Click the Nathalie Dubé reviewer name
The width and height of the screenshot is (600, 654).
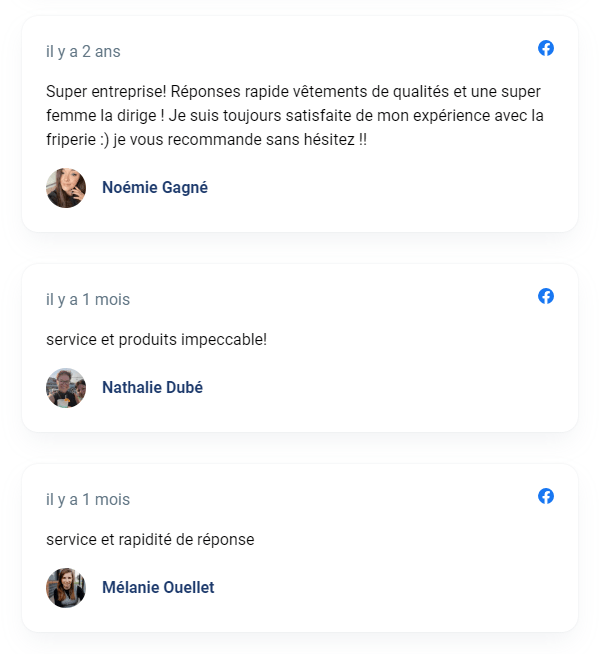coord(152,388)
